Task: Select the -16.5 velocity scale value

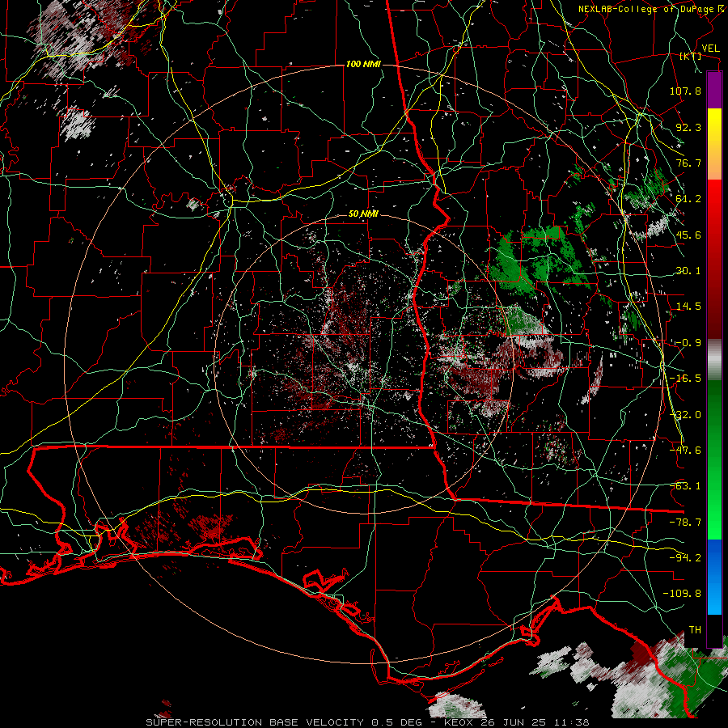Action: (685, 379)
